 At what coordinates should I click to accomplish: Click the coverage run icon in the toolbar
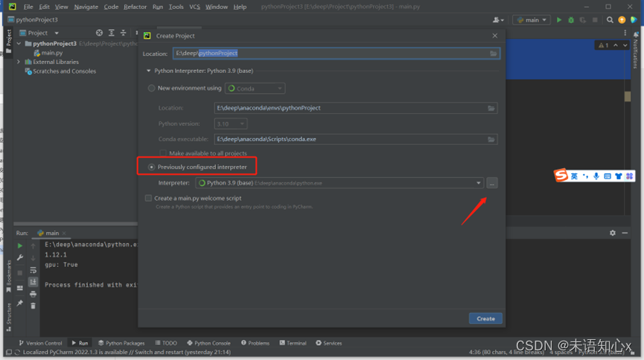tap(582, 19)
